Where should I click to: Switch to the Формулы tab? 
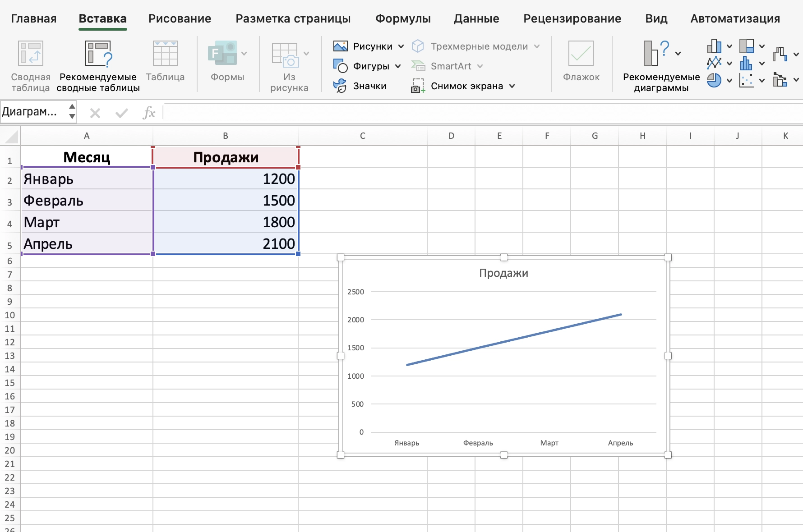click(403, 18)
